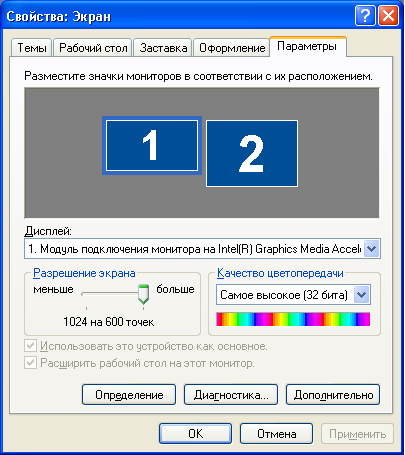Switch to the Заставка tab
Viewport: 405px width, 455px height.
(x=163, y=48)
